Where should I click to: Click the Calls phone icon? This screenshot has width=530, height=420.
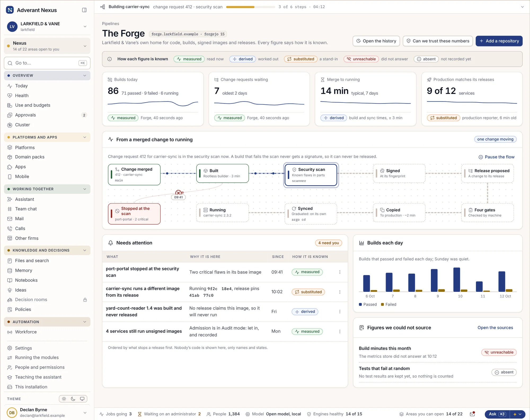(10, 229)
